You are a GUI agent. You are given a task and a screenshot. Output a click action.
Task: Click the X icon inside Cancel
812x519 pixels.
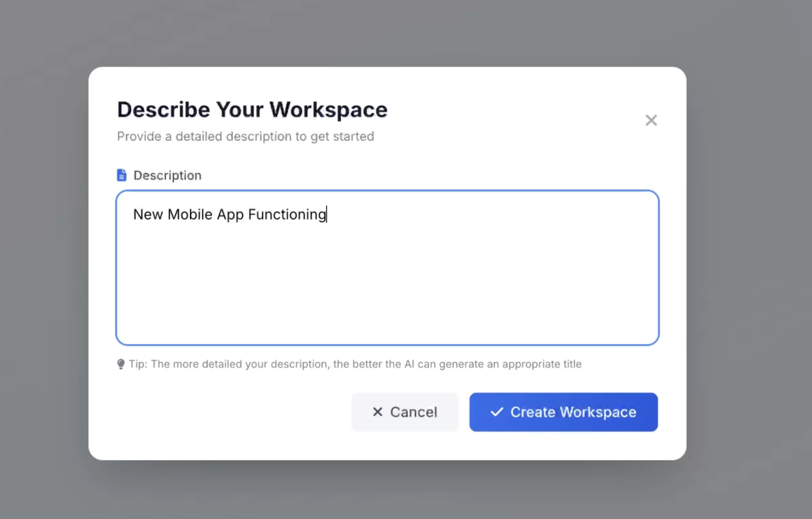pos(378,412)
